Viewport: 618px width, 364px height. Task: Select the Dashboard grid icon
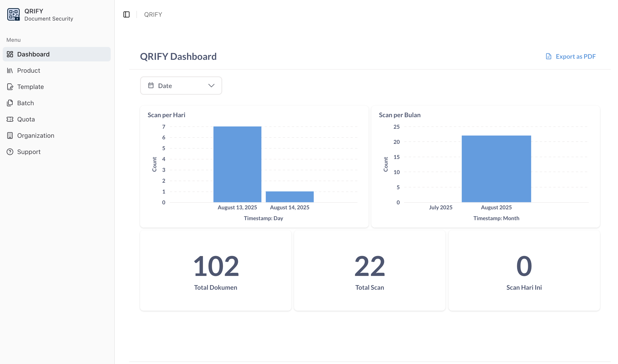click(x=10, y=54)
